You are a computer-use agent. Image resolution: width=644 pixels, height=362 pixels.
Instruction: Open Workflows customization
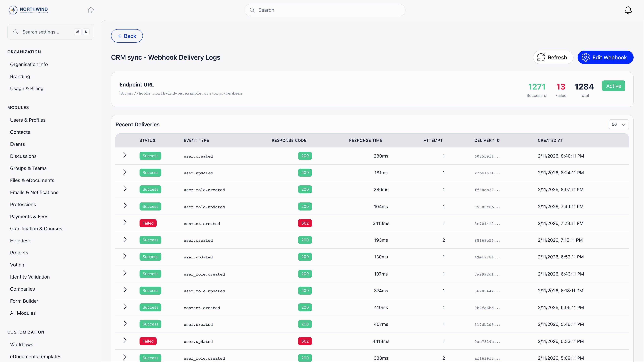(x=22, y=345)
